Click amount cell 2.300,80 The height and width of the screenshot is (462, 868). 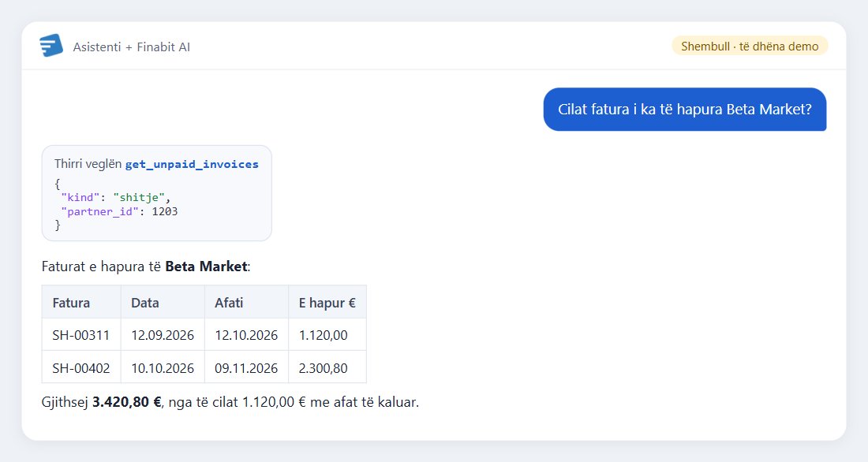click(x=327, y=367)
